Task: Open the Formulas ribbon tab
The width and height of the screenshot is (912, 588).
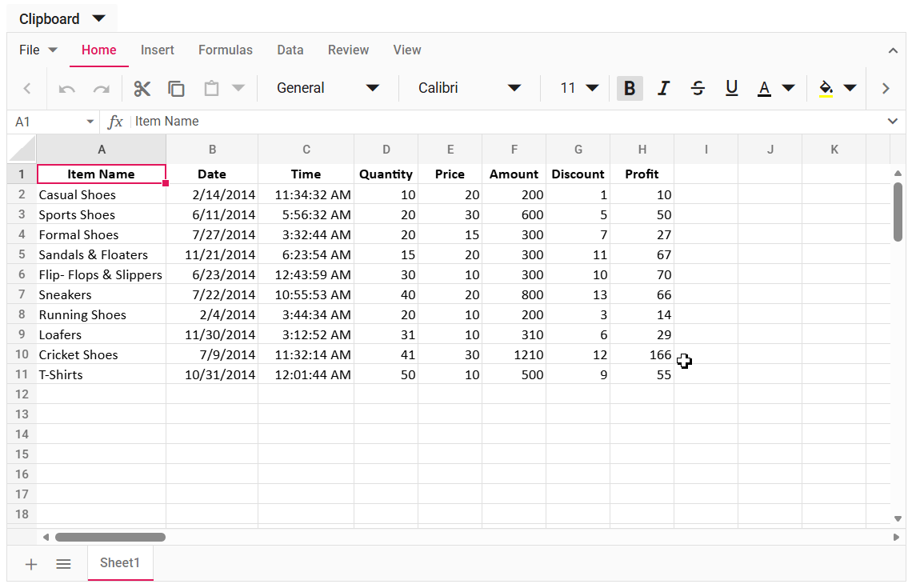Action: coord(225,50)
